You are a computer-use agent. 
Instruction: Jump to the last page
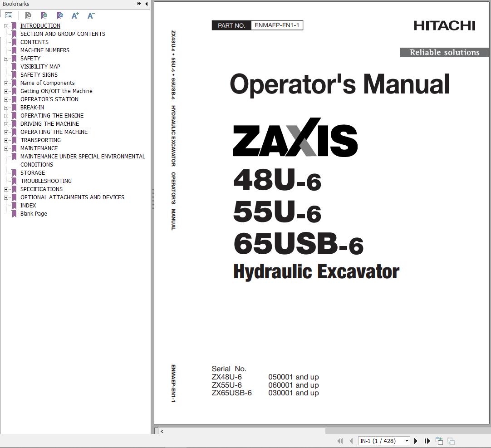(427, 441)
